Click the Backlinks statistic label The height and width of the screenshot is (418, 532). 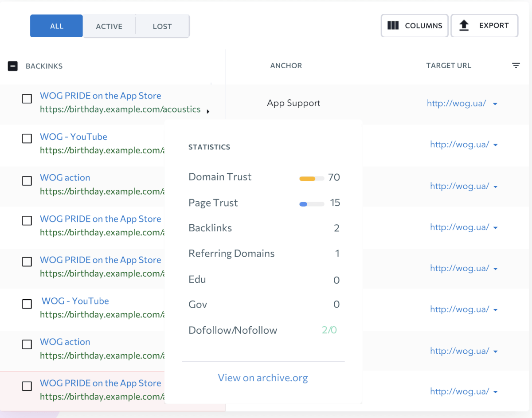[x=210, y=228]
